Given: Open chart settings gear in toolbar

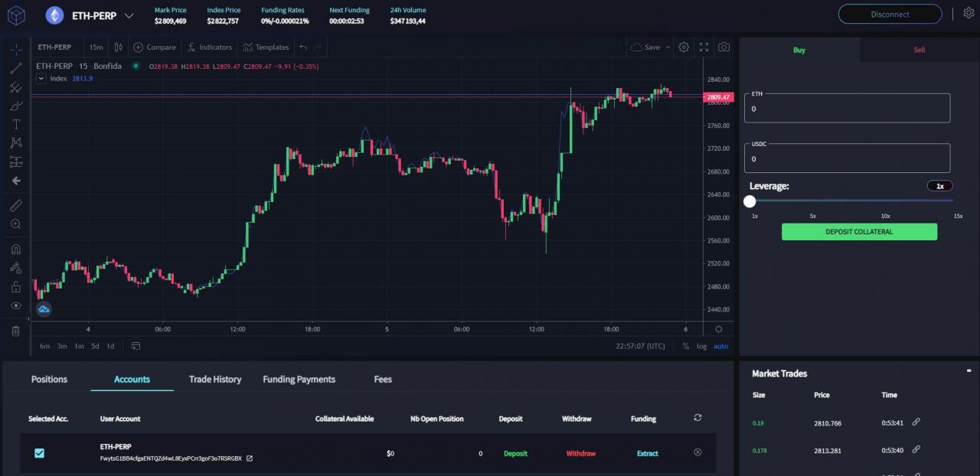Looking at the screenshot, I should point(684,47).
